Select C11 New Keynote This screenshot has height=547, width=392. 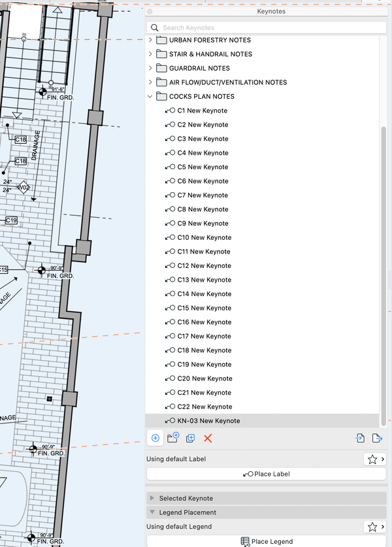coord(204,252)
